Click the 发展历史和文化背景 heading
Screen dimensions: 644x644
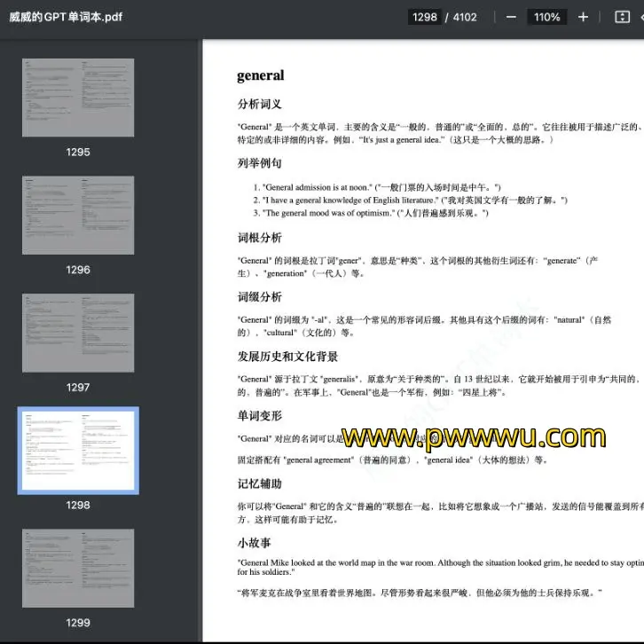[287, 356]
